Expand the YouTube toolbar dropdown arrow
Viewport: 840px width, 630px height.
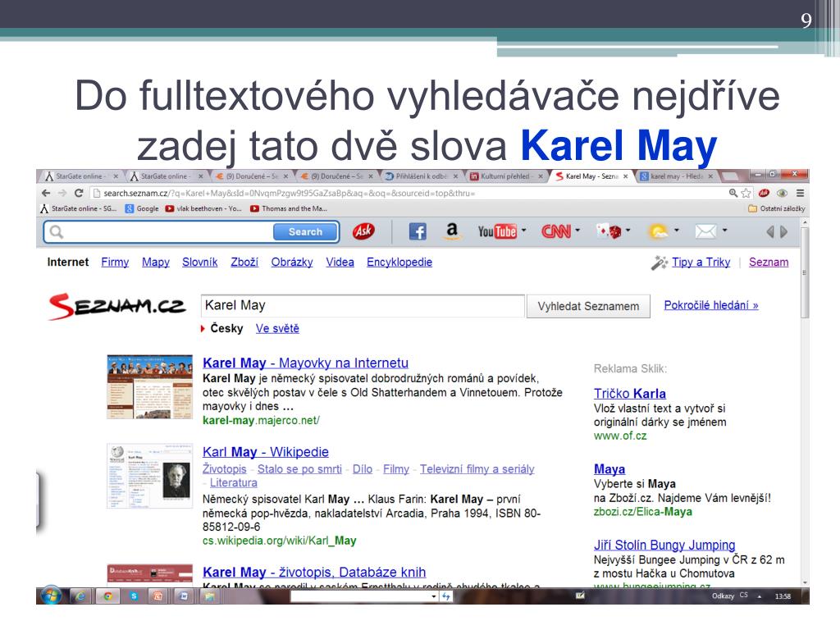524,231
